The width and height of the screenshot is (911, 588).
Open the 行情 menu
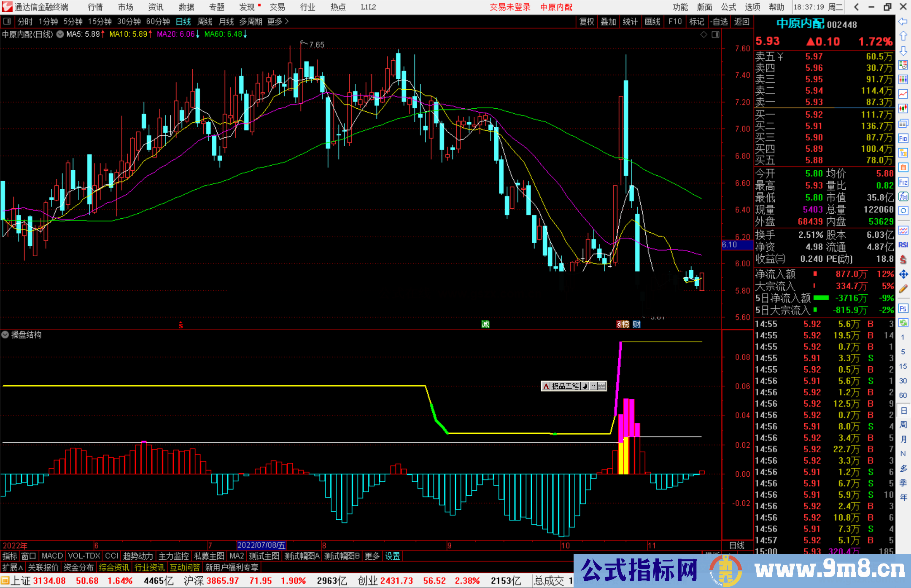95,7
